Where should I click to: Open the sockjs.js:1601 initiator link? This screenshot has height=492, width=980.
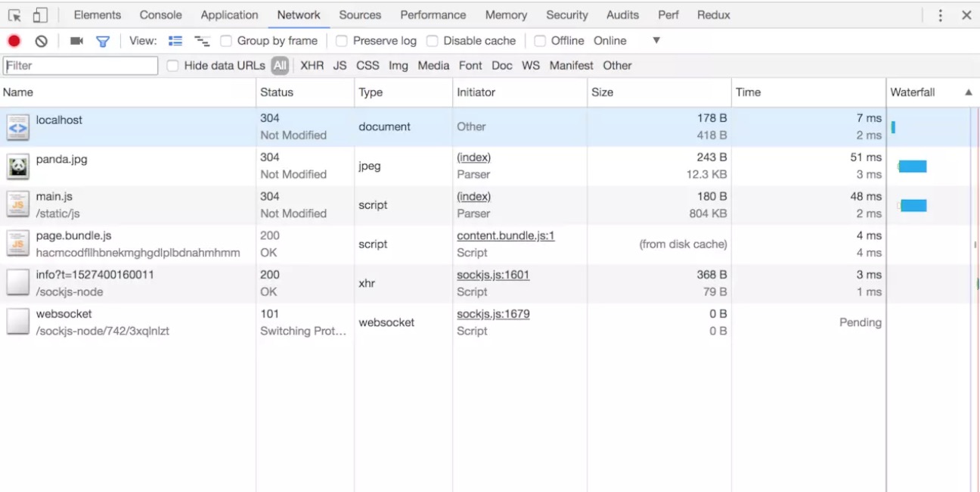coord(492,274)
